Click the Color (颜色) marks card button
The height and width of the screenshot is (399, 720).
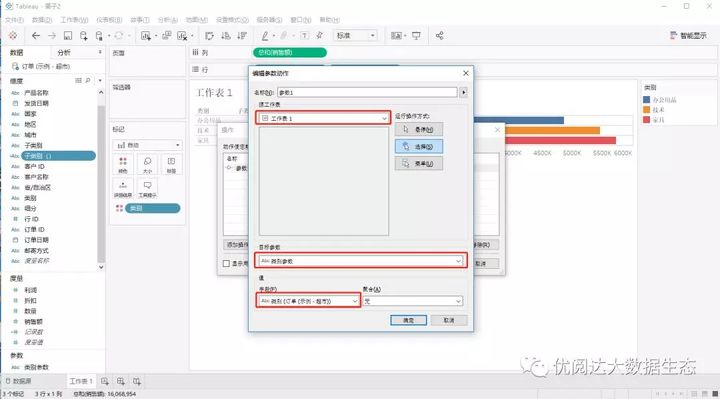123,164
